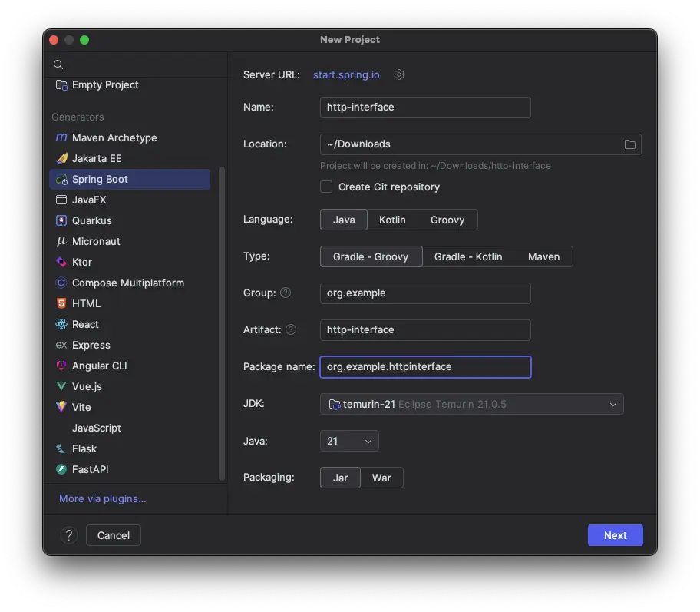This screenshot has height=612, width=700.
Task: Choose Gradle - Kotlin build type
Action: click(468, 257)
